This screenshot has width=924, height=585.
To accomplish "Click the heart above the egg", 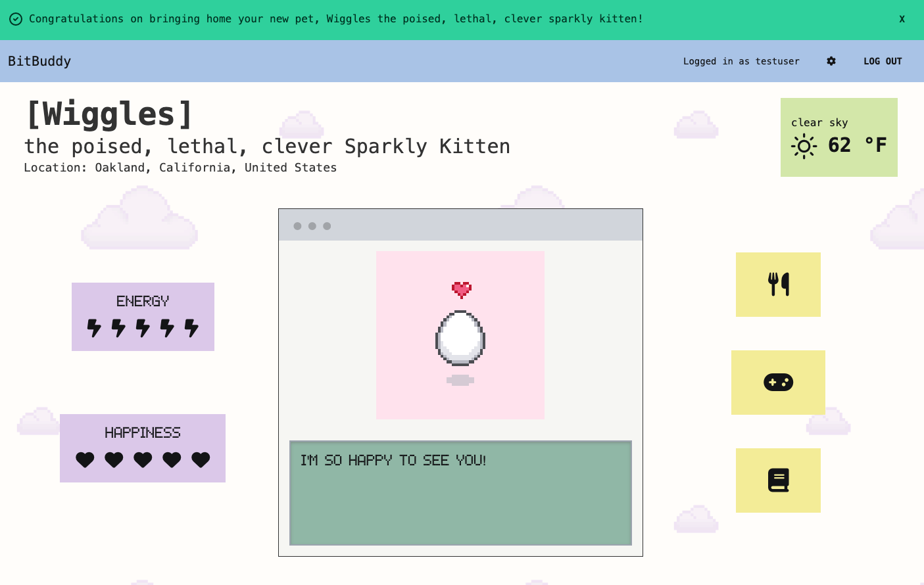I will pyautogui.click(x=460, y=288).
